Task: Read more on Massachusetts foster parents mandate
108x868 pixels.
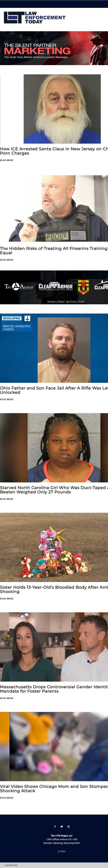Action: (7, 698)
